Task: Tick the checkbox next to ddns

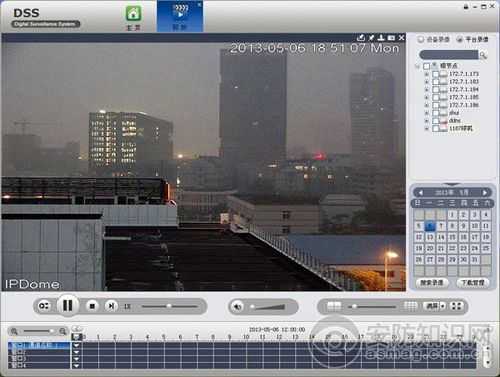Action: pos(435,120)
